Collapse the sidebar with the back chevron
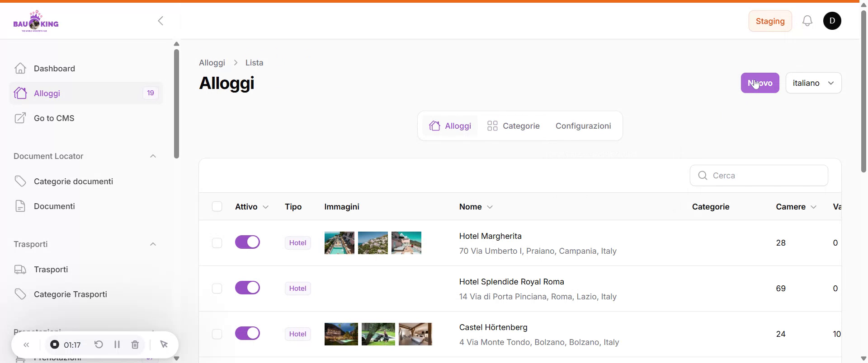This screenshot has width=868, height=363. (x=160, y=21)
